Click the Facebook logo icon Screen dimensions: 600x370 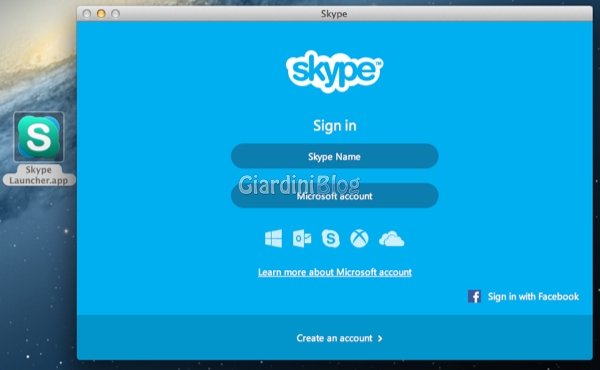(474, 296)
